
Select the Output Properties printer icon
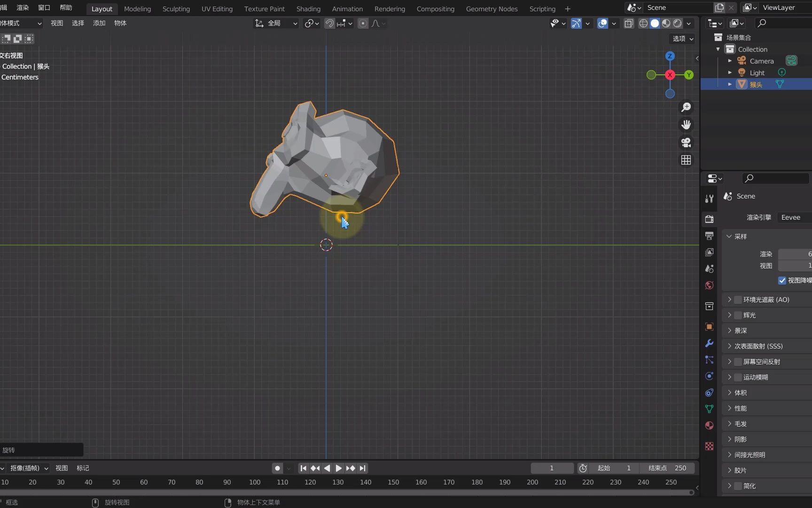709,236
